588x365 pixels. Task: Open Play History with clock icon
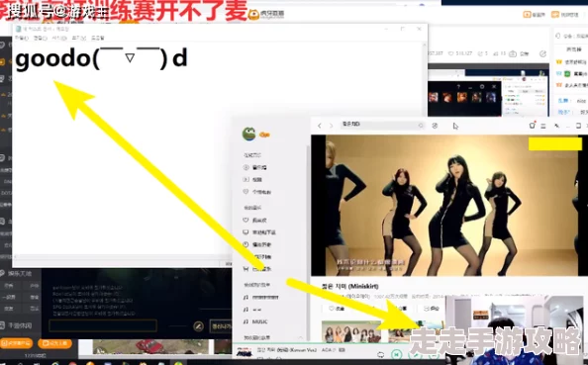coord(256,244)
